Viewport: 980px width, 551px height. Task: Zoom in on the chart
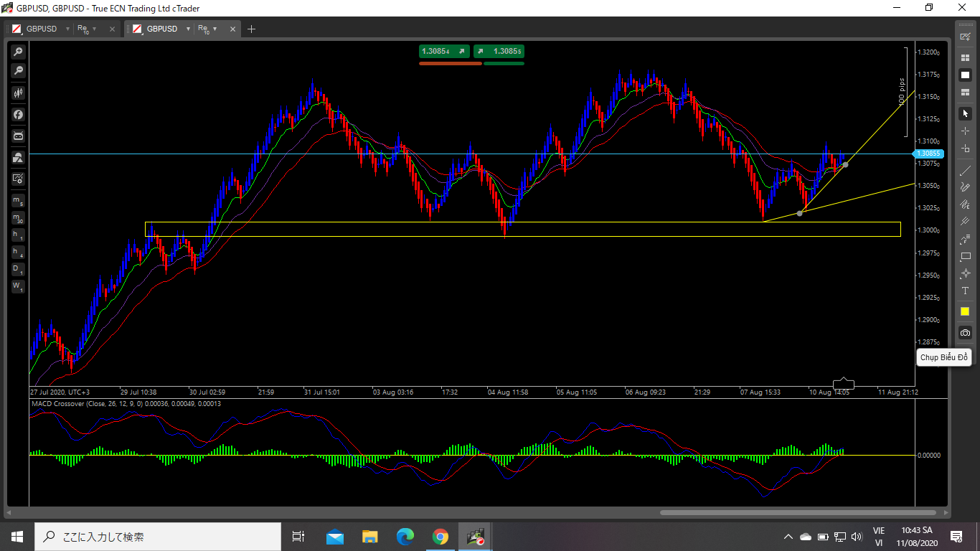(x=18, y=52)
